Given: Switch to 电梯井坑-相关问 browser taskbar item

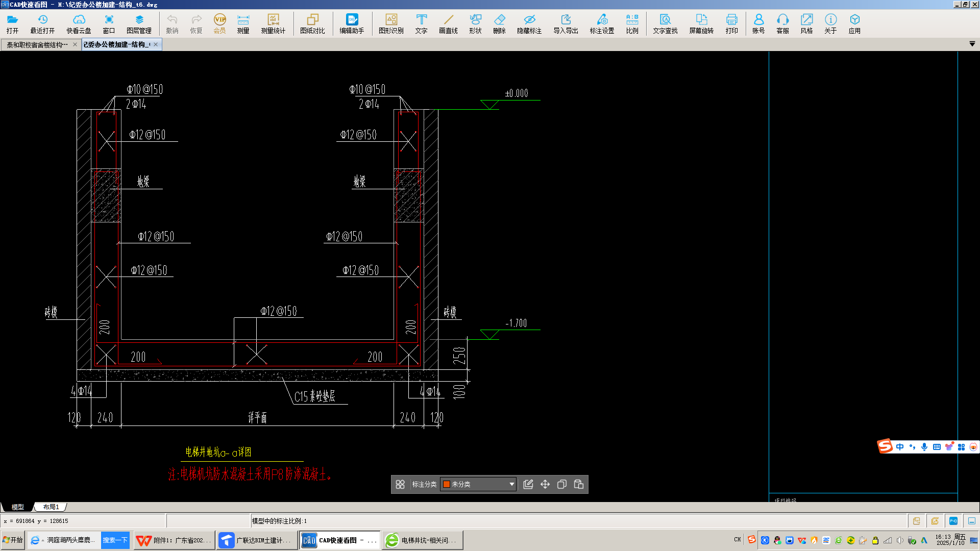Looking at the screenshot, I should point(423,540).
